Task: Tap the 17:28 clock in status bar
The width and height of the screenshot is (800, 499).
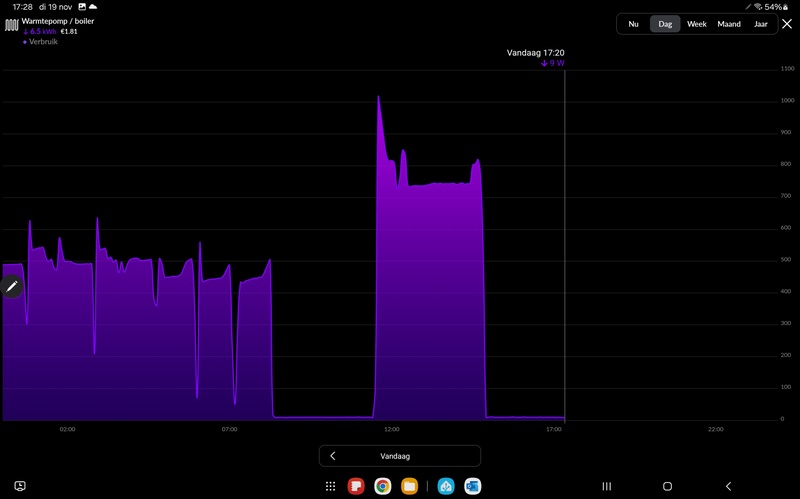Action: (22, 7)
